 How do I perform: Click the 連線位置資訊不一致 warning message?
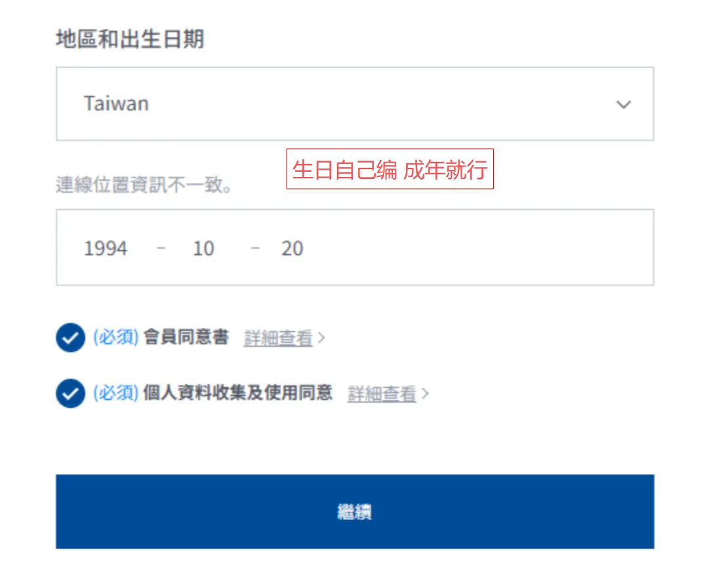coord(144,186)
